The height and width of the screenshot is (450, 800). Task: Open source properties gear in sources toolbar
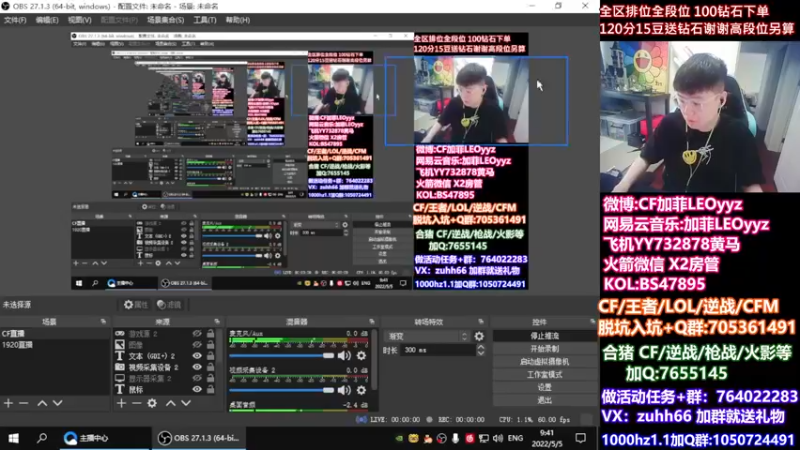click(x=152, y=403)
